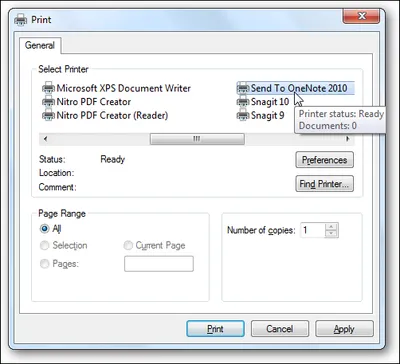400x364 pixels.
Task: Click the Pages range text box
Action: (x=159, y=264)
